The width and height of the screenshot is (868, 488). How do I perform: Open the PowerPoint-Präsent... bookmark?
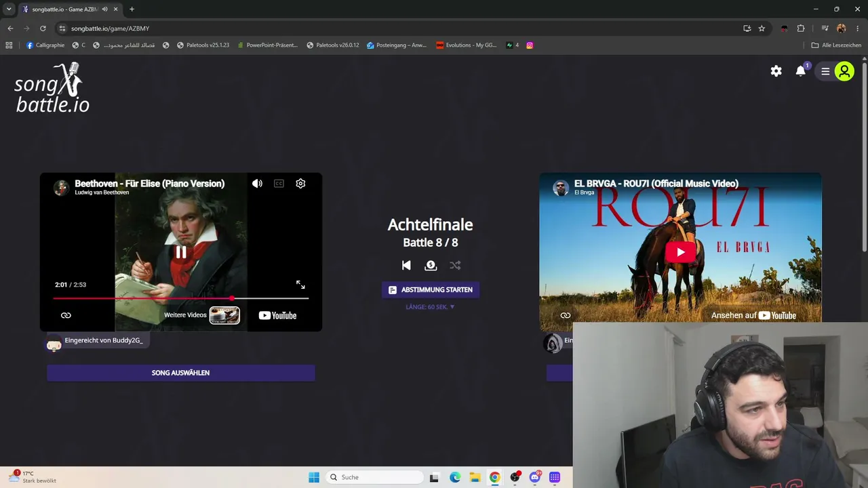(267, 45)
